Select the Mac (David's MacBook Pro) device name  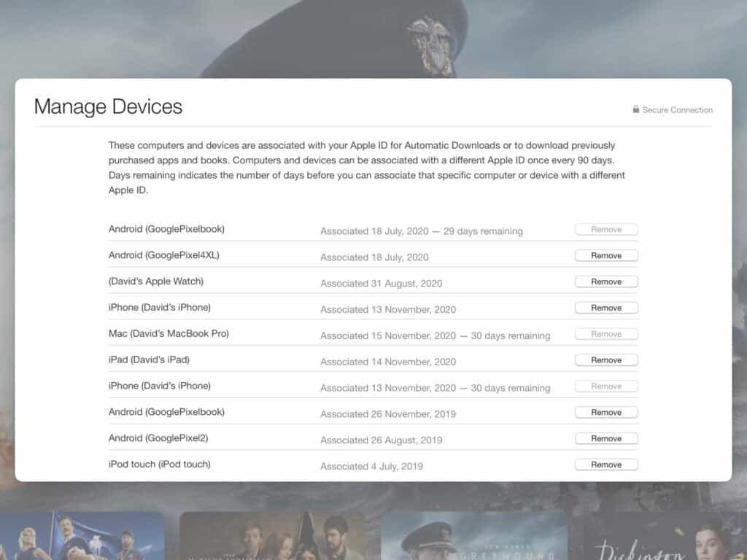[x=169, y=334]
